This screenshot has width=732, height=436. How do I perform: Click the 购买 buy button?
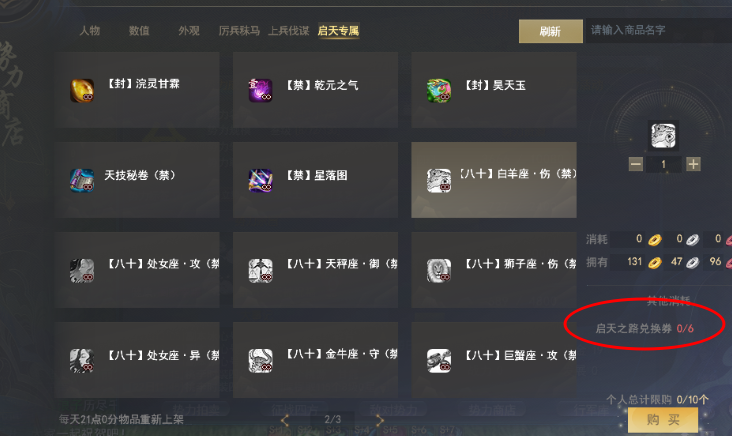663,420
